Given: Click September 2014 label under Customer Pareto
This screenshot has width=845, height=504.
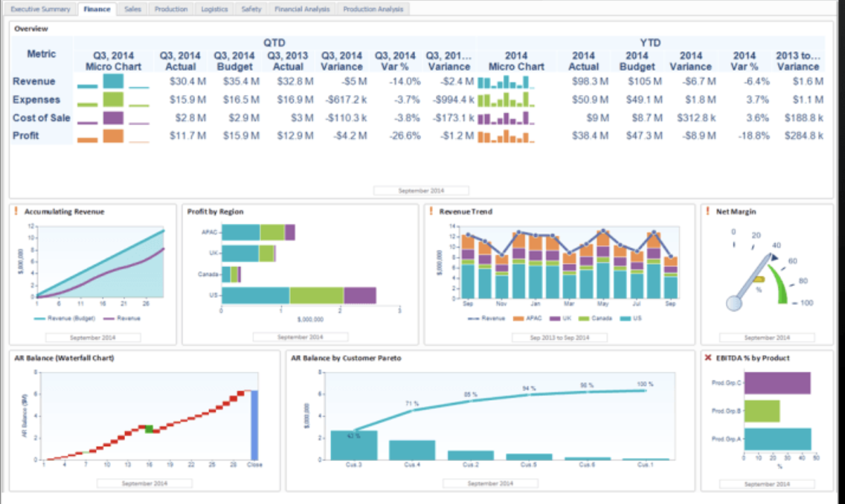Looking at the screenshot, I should [490, 483].
